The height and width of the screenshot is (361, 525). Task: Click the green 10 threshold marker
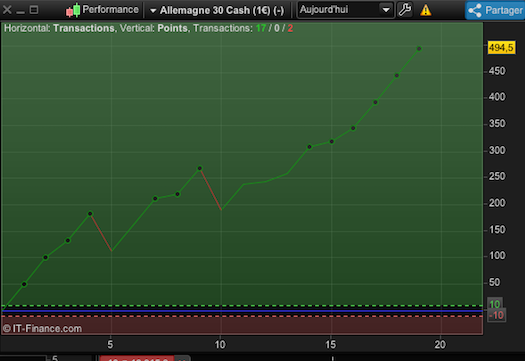point(495,304)
